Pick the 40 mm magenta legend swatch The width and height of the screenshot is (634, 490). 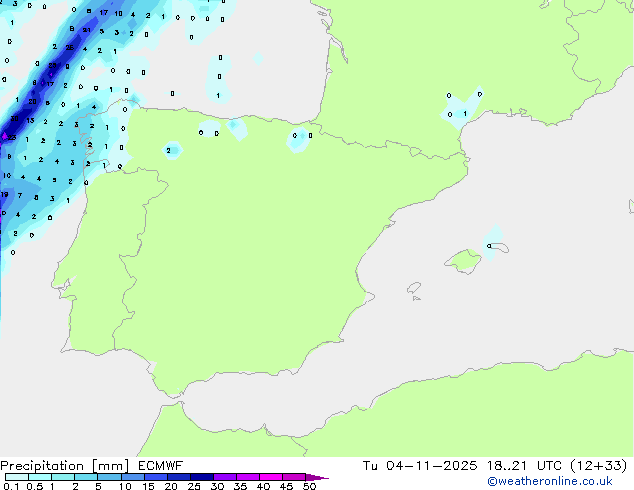271,477
